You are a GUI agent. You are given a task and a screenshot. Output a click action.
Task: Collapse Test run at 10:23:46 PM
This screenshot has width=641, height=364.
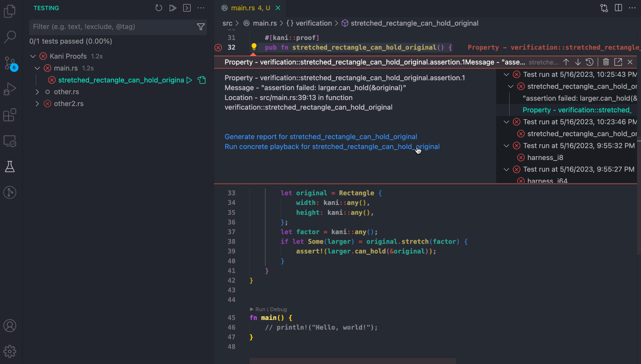click(507, 122)
